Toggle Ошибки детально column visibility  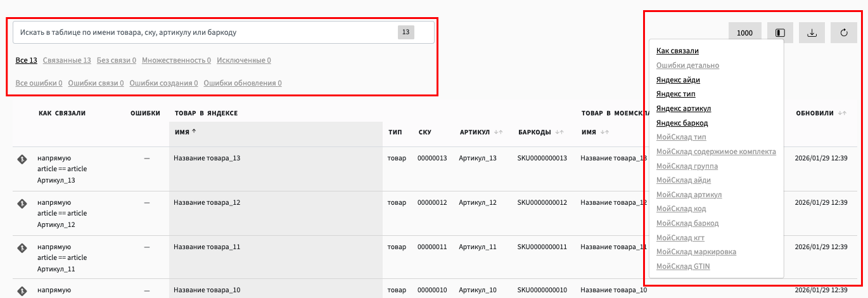click(687, 65)
